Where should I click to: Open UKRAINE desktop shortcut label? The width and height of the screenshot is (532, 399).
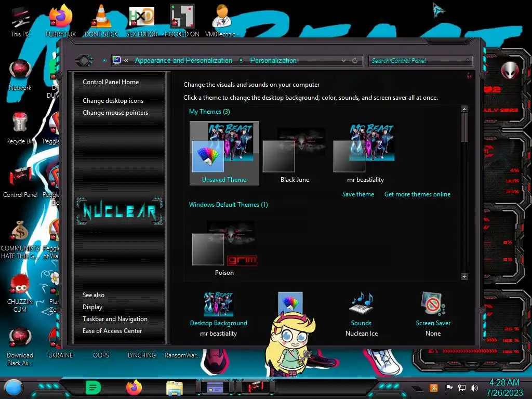(60, 355)
